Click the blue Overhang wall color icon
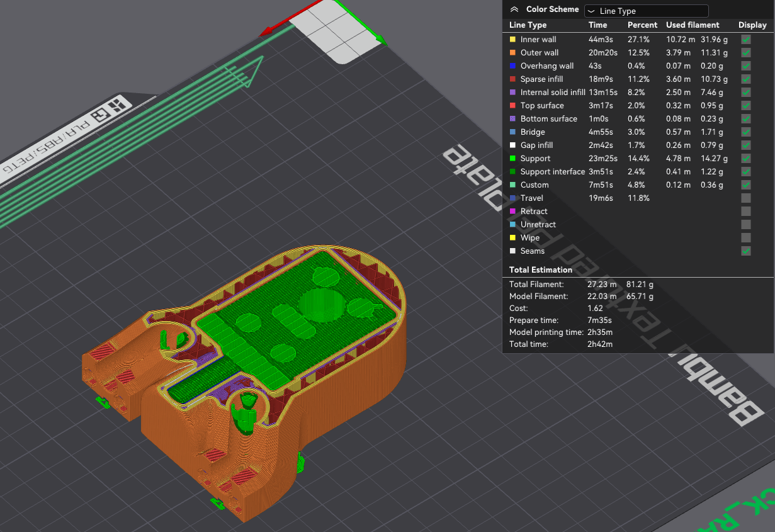 pos(512,66)
